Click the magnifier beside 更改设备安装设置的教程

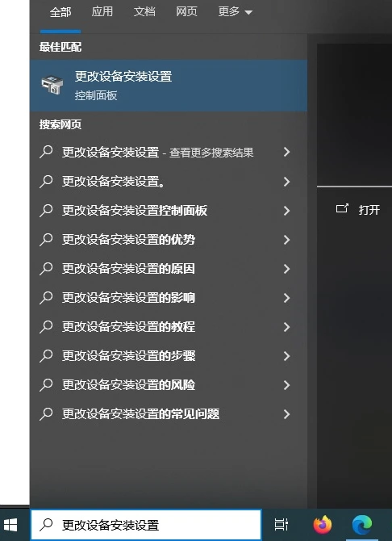[46, 327]
